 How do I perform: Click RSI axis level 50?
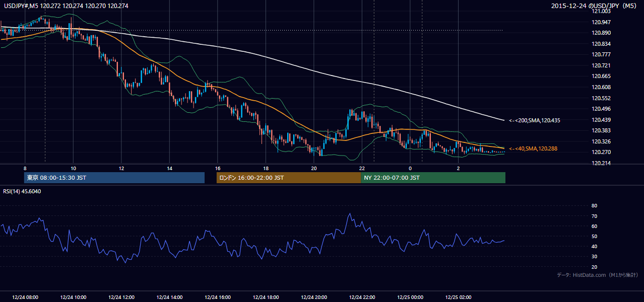pyautogui.click(x=594, y=236)
